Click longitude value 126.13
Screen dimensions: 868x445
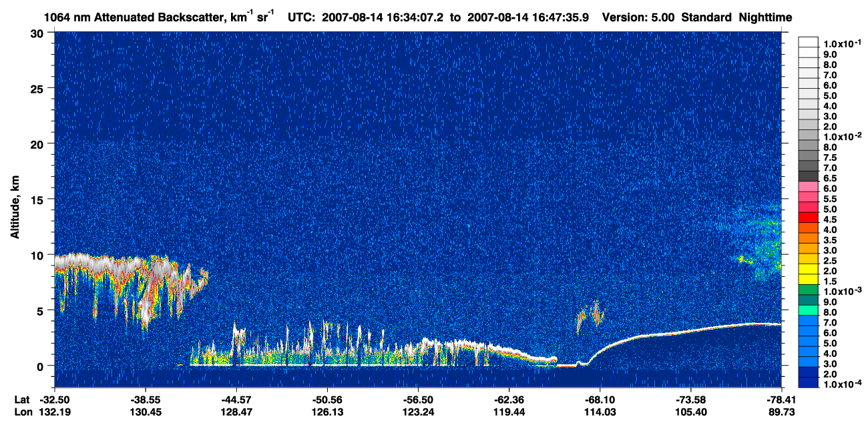pos(327,412)
